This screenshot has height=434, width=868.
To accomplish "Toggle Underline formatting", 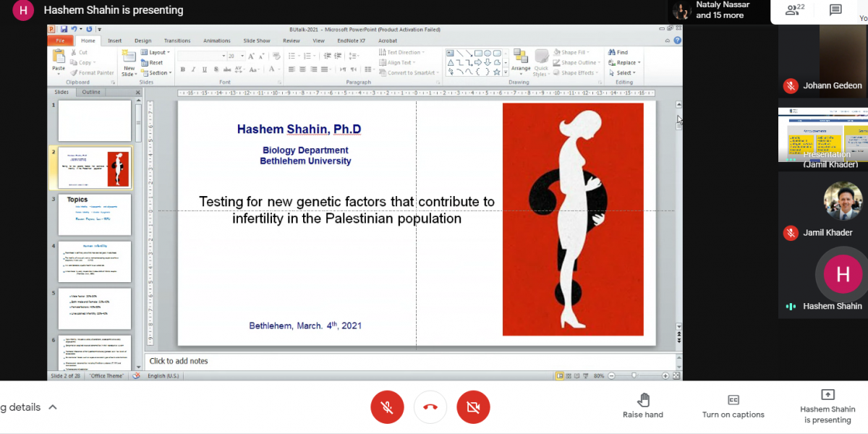I will [203, 70].
